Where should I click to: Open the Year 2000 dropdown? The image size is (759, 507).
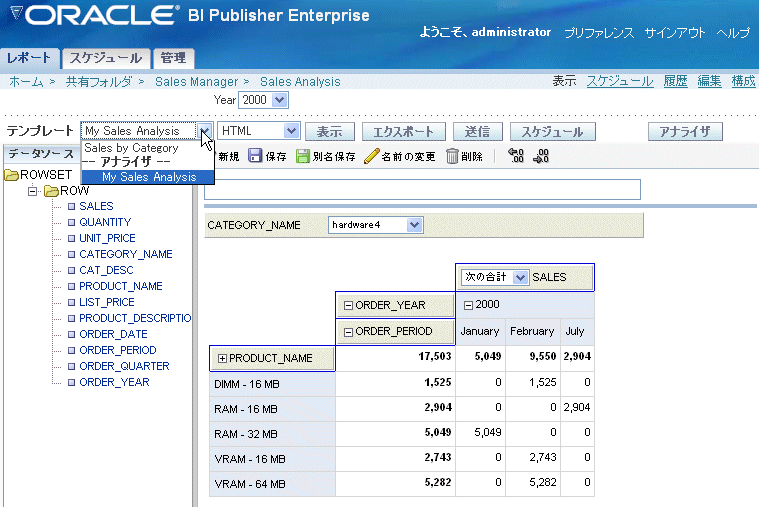pos(279,100)
